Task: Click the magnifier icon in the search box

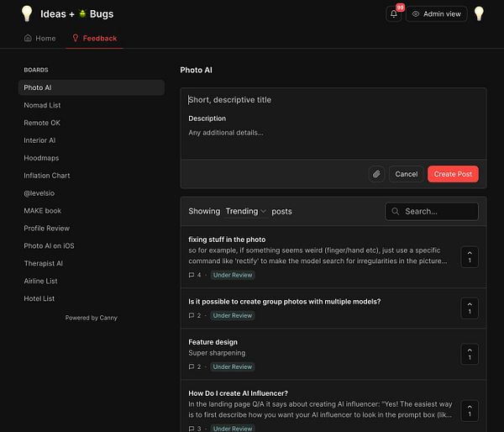Action: pos(396,211)
